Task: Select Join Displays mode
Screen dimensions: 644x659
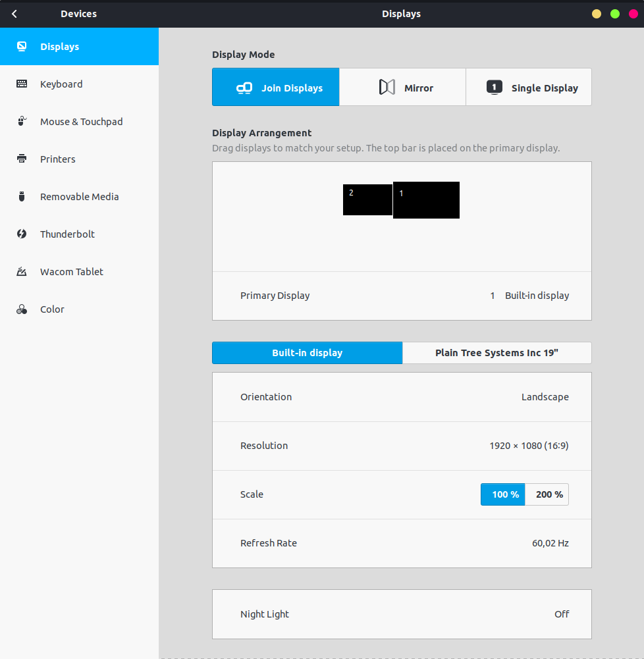Action: coord(276,87)
